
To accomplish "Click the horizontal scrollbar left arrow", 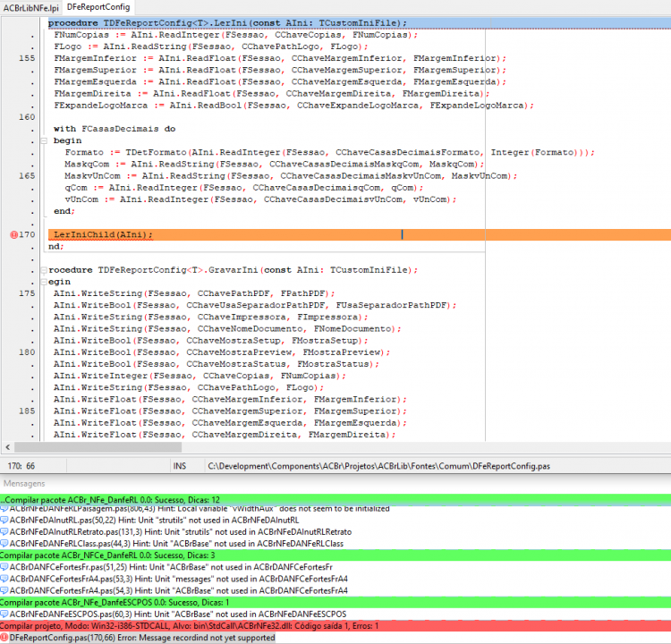I will point(8,447).
